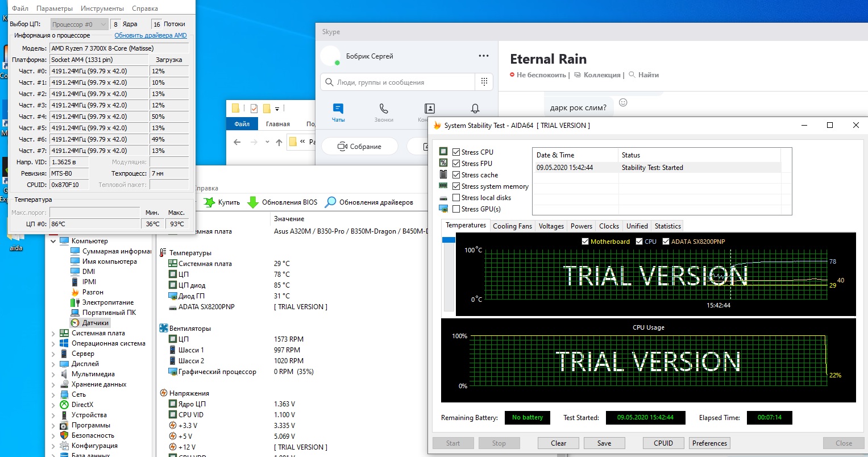Click the Explorer up-one-level arrow
The height and width of the screenshot is (457, 868).
[x=279, y=142]
